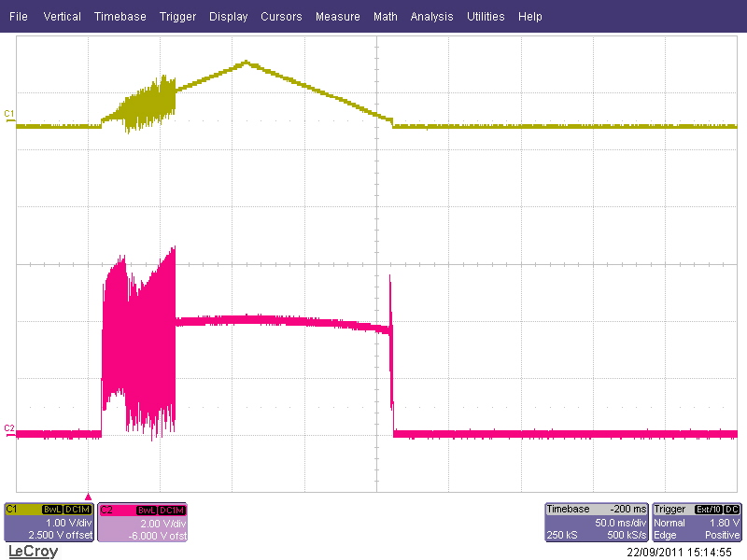Click the 2.500 V offset value
Screen dimensions: 747x560
click(60, 535)
